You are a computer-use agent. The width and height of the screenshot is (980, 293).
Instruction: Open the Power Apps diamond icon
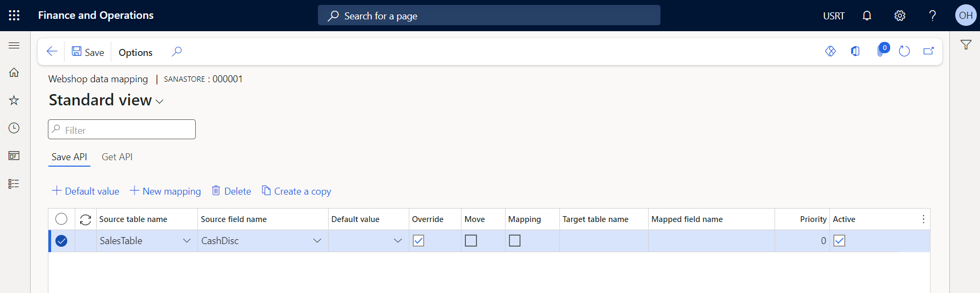click(x=830, y=51)
